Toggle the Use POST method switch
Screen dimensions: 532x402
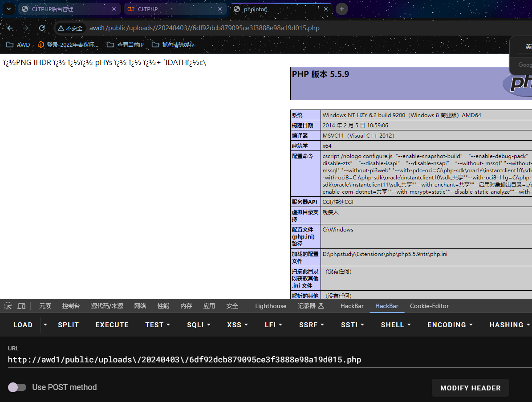[17, 387]
